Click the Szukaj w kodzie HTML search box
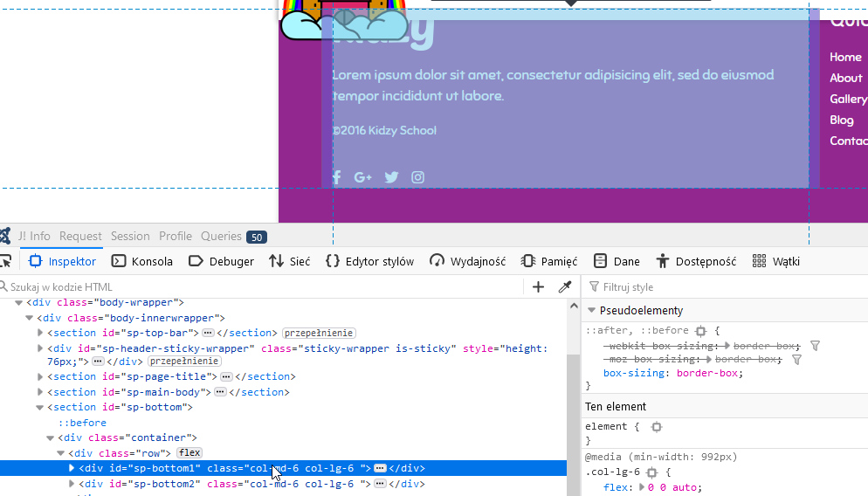This screenshot has width=868, height=496. (x=262, y=287)
